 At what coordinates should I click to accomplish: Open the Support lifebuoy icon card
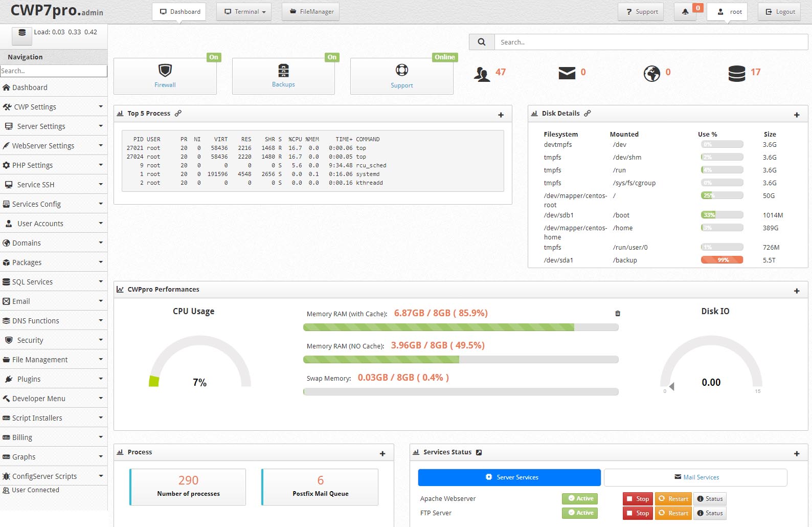pyautogui.click(x=402, y=76)
